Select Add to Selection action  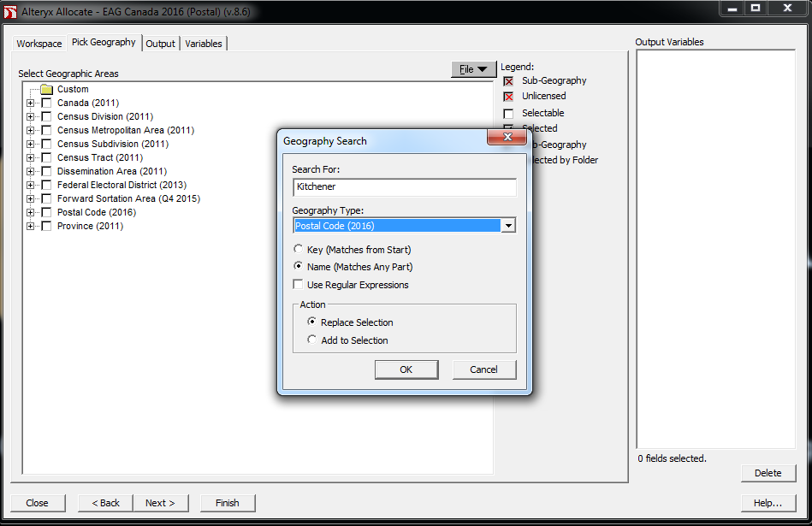[x=311, y=340]
